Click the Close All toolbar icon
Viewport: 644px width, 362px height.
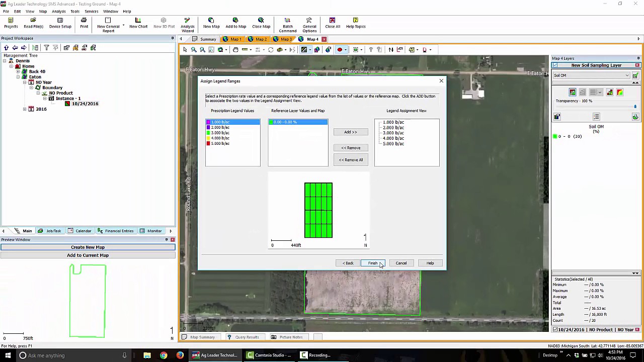click(x=332, y=23)
